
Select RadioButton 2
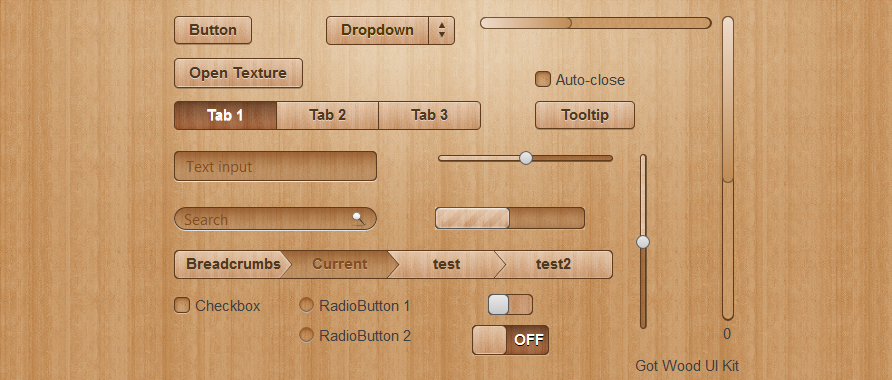(306, 335)
